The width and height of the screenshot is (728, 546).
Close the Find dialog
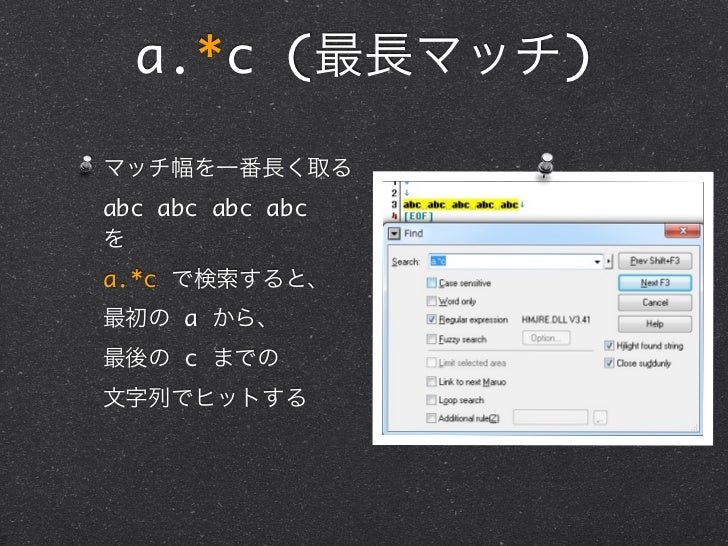pyautogui.click(x=682, y=231)
